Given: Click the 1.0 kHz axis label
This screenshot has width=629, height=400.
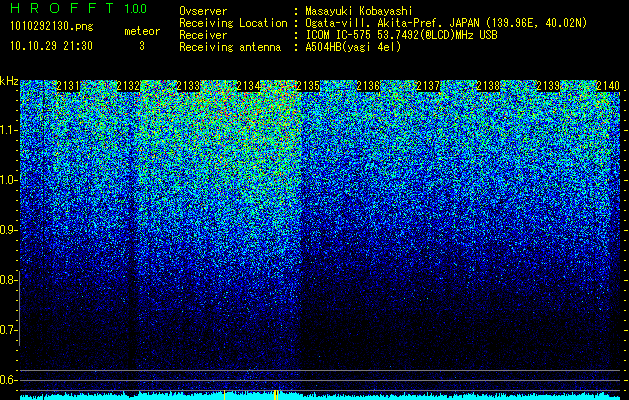Looking at the screenshot, I should tap(8, 180).
